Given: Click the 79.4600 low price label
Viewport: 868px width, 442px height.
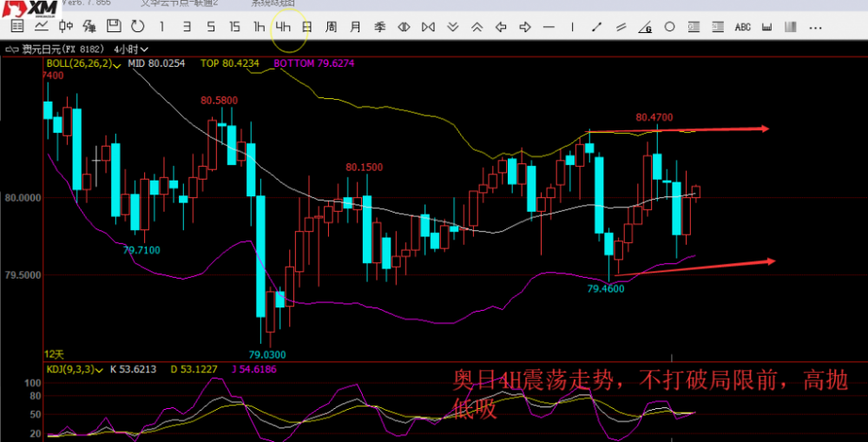Looking at the screenshot, I should (606, 288).
